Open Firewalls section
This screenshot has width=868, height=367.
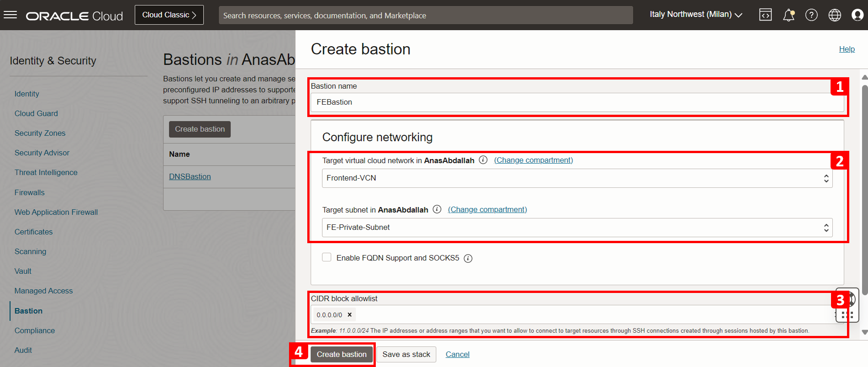coord(30,192)
